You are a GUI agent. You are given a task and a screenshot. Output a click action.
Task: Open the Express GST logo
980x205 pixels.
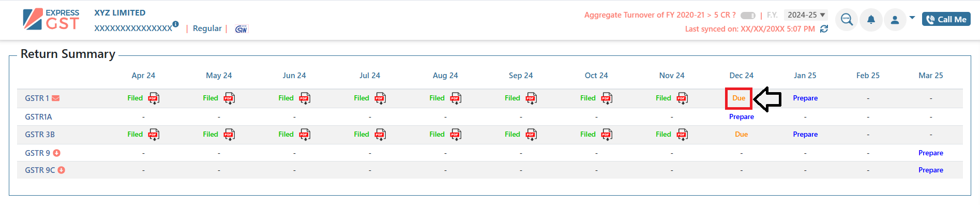[51, 20]
